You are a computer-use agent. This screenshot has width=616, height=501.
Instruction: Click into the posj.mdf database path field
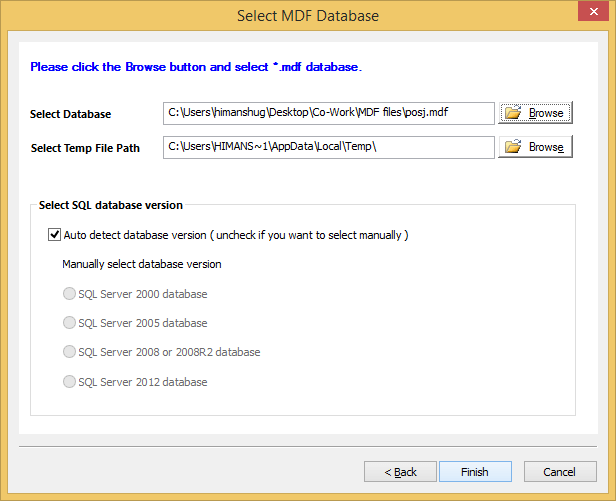pos(328,113)
